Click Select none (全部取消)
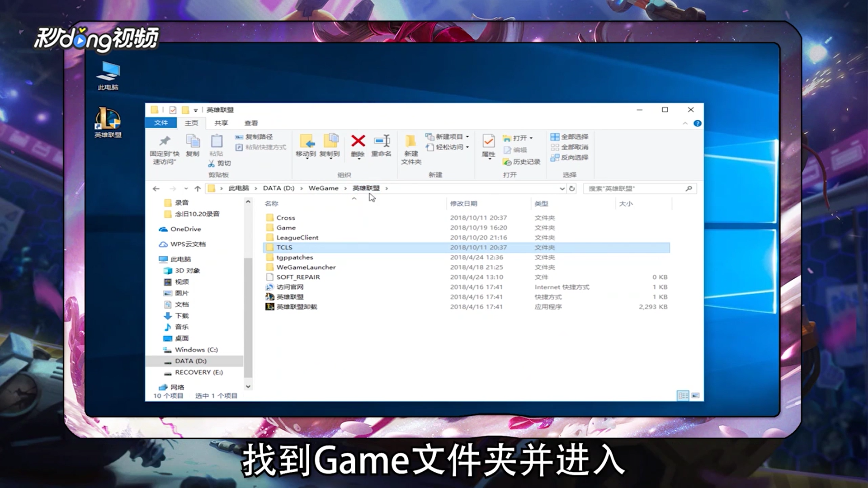This screenshot has height=488, width=868. coord(570,147)
